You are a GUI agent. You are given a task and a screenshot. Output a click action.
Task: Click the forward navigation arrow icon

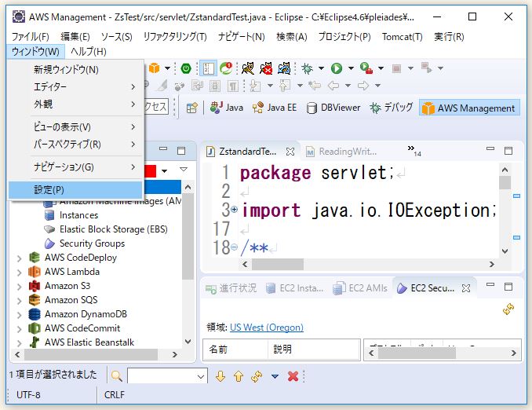(x=363, y=86)
